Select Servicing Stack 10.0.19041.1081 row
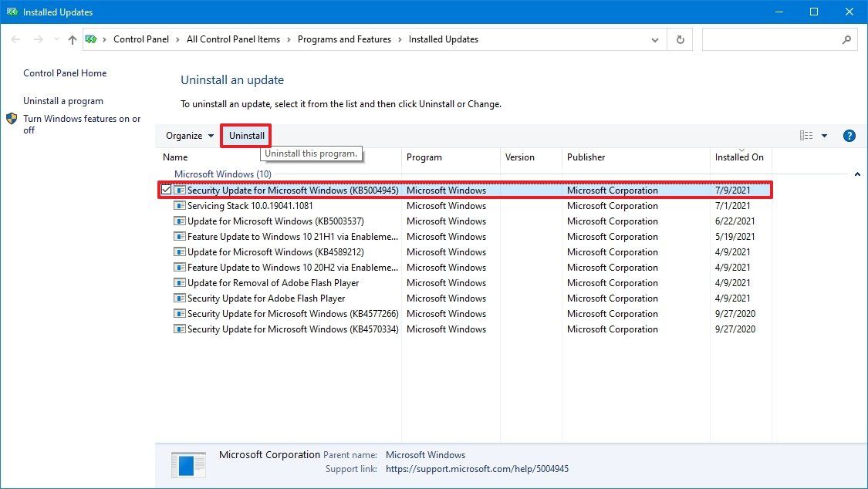This screenshot has width=868, height=489. coord(464,205)
